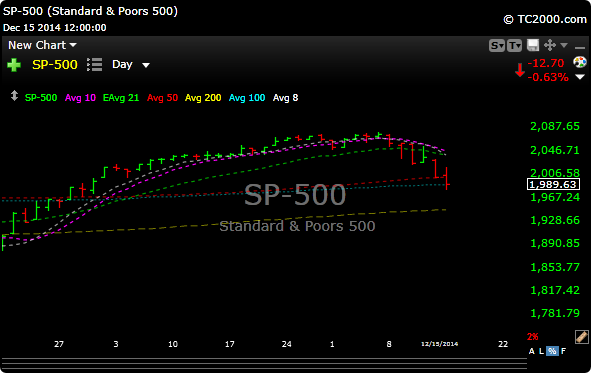Click the red 2% scale label

[x=533, y=336]
